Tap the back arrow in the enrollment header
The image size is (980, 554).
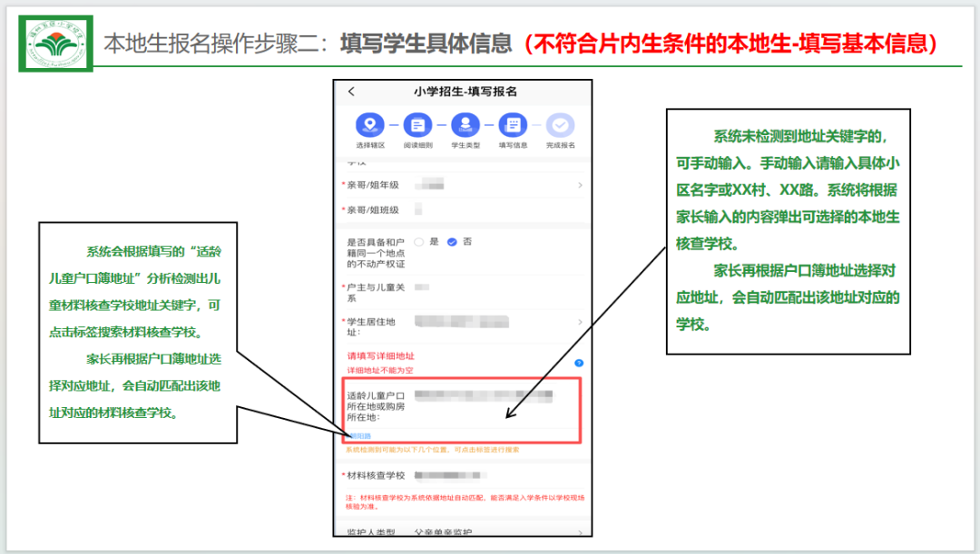click(351, 92)
